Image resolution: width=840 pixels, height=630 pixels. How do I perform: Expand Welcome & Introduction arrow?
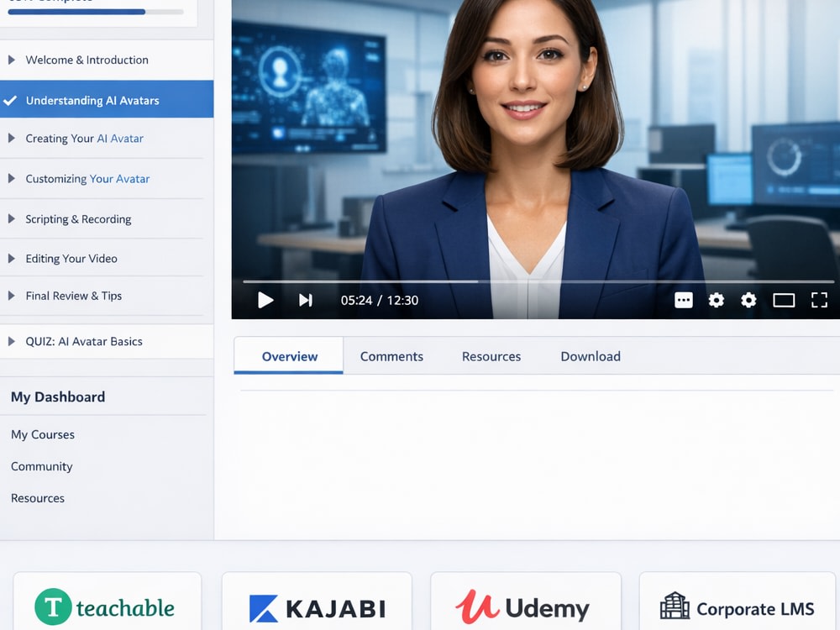pos(11,60)
